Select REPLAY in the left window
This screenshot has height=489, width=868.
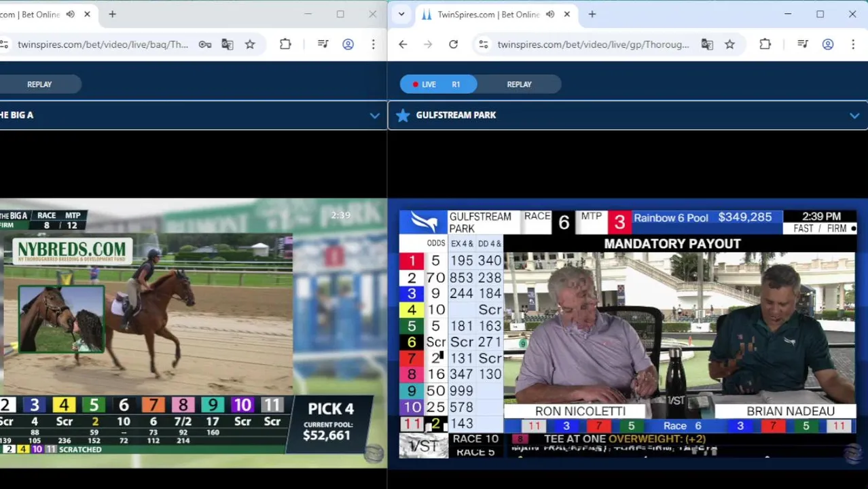pyautogui.click(x=39, y=84)
